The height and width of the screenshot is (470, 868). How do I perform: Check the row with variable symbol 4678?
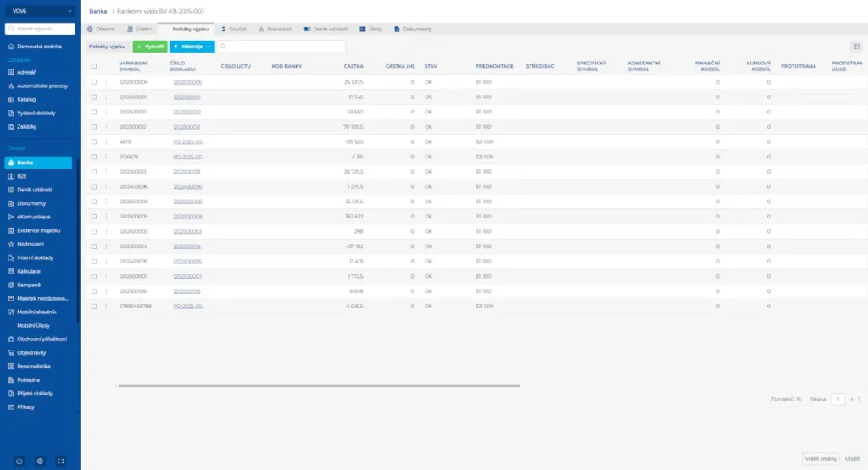coord(94,141)
